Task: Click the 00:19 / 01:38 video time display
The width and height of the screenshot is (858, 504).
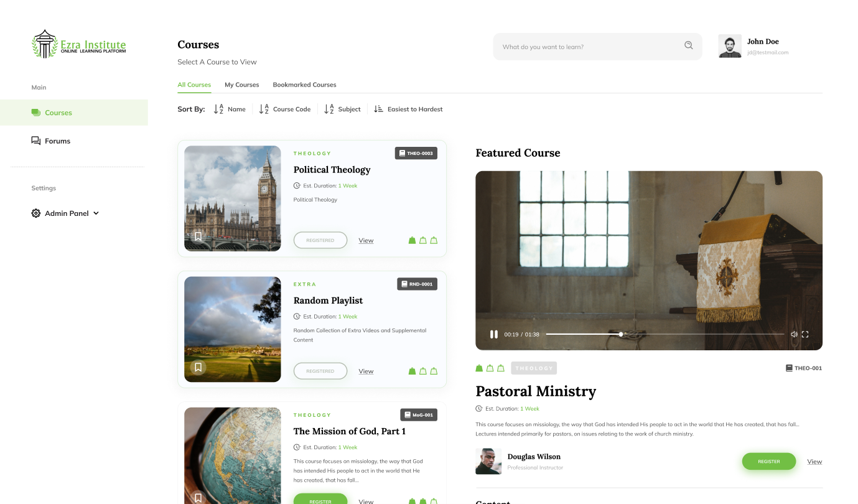Action: click(521, 335)
